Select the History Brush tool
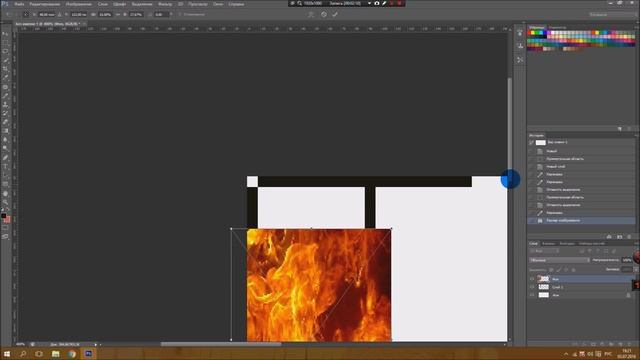Viewport: 640px width, 360px height. [5, 113]
